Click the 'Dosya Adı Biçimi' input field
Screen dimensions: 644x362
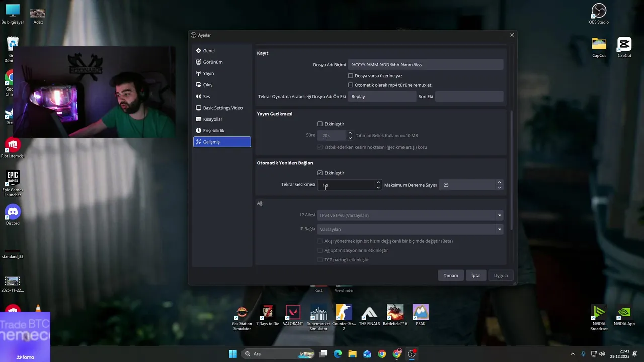coord(425,64)
